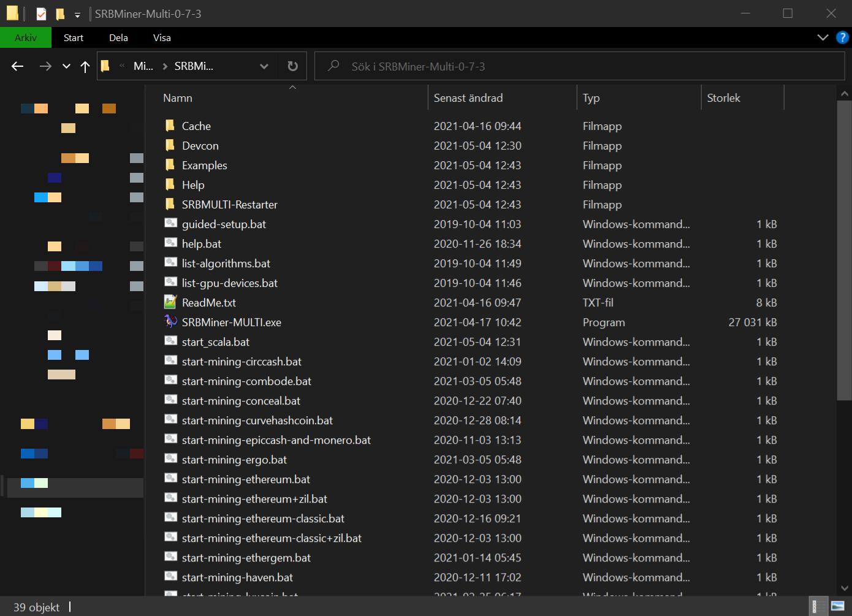Select file name start-mining-haven.bat
The width and height of the screenshot is (852, 616).
(x=237, y=577)
